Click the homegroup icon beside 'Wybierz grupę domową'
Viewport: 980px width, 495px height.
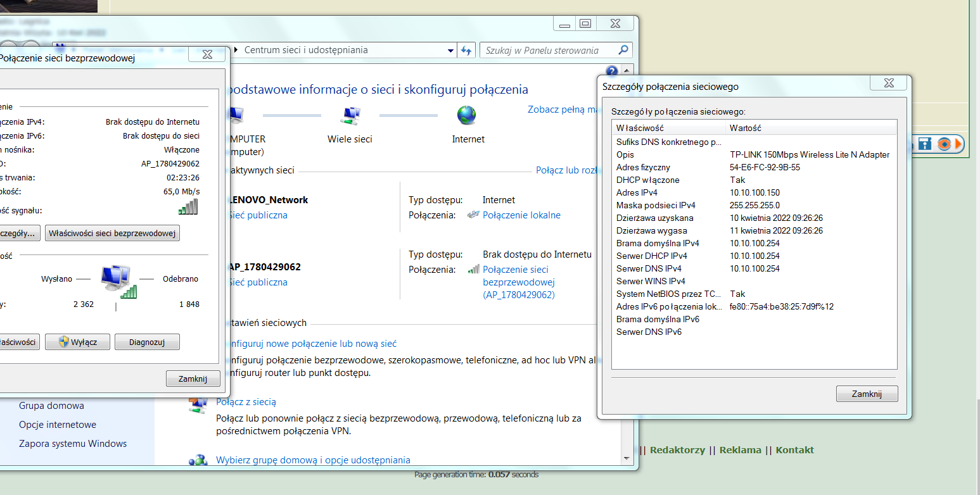[x=198, y=461]
